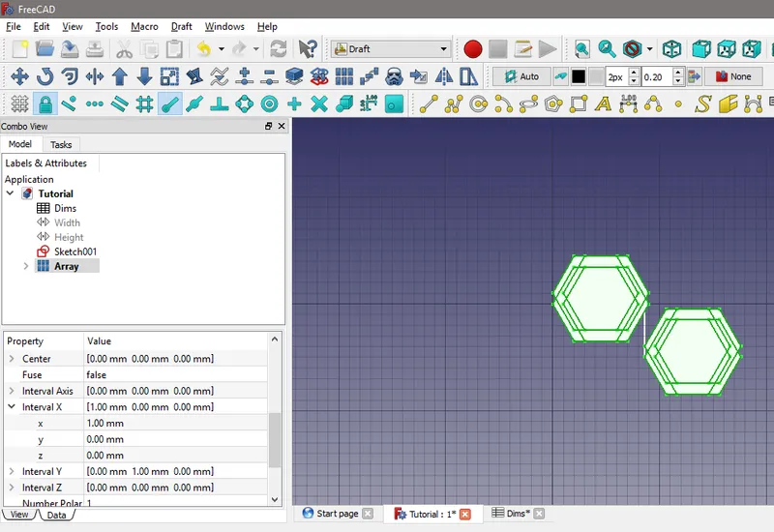The width and height of the screenshot is (774, 532).
Task: Select the Draft Text tool
Action: click(x=603, y=103)
